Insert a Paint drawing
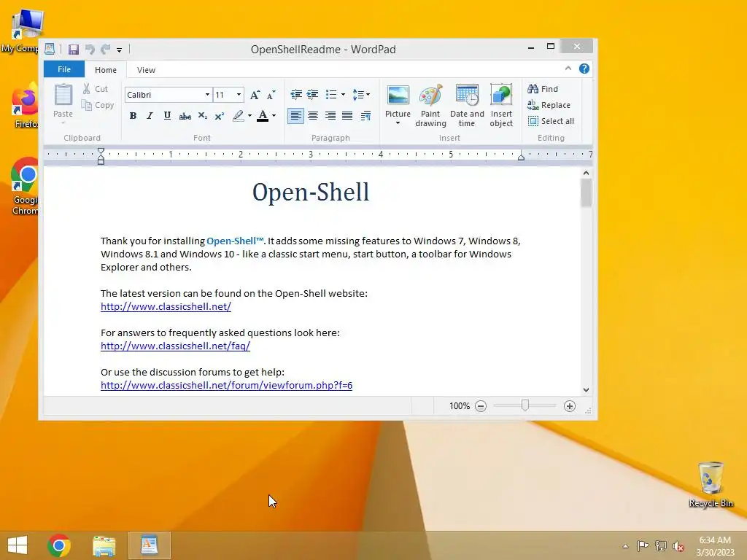Screen dimensions: 747x560 [430, 105]
